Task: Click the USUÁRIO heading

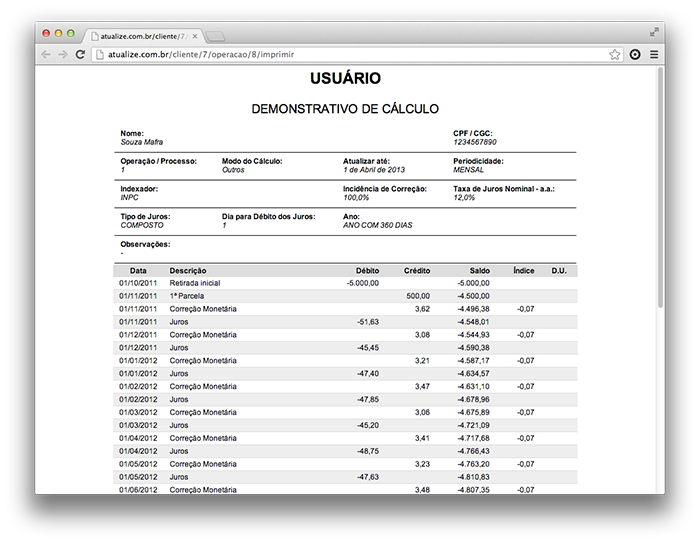Action: point(345,78)
